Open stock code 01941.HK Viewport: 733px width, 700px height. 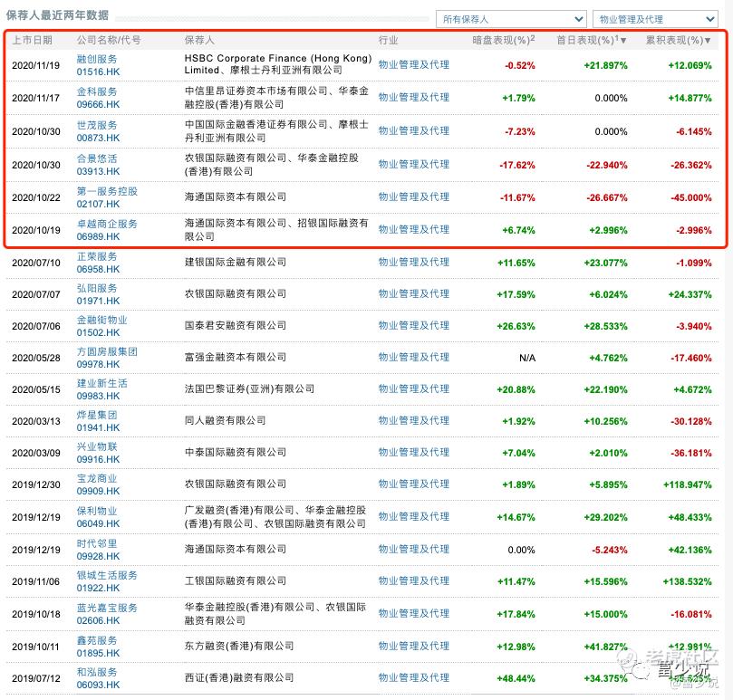[x=98, y=427]
